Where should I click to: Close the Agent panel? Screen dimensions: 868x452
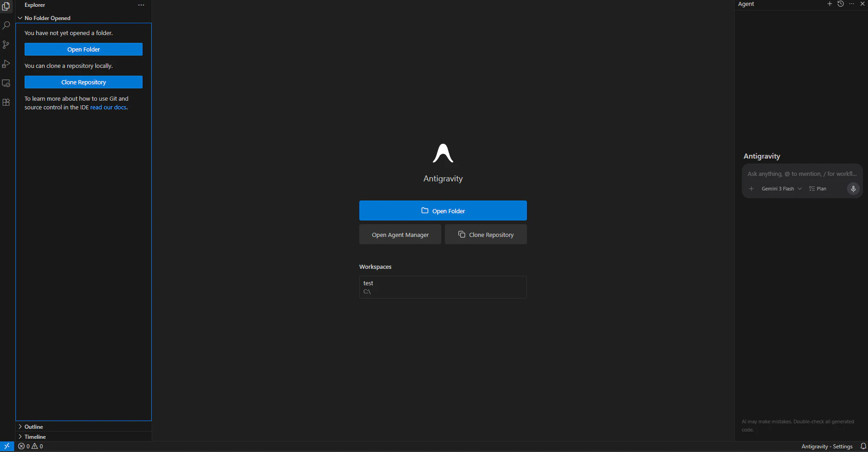(863, 4)
